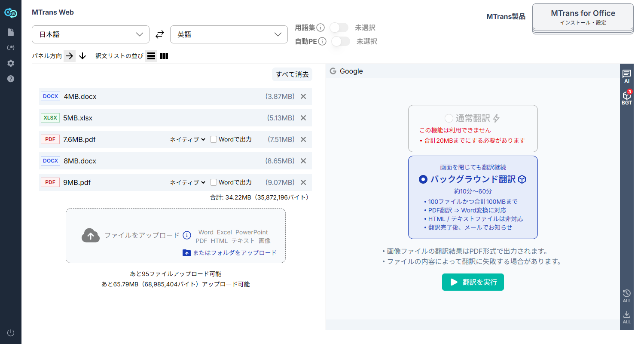Screen dimensions: 644x344
Task: Choose column layout for translation list
Action: pos(164,56)
